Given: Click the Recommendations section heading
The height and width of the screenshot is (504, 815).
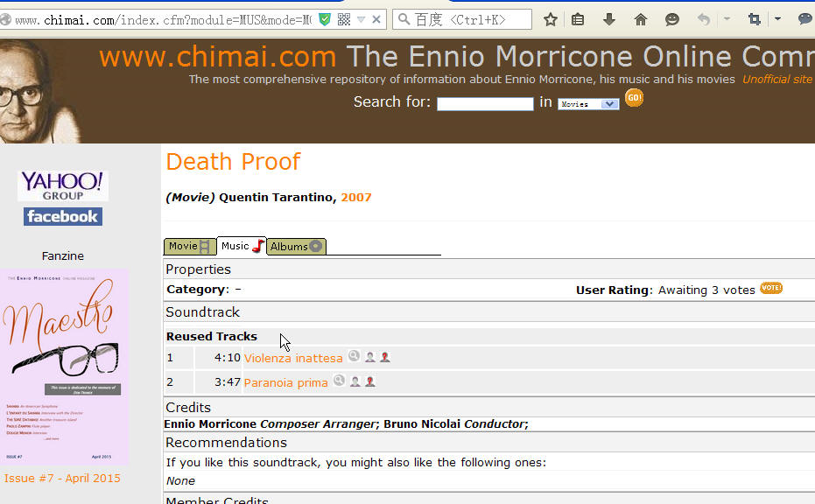Looking at the screenshot, I should pyautogui.click(x=226, y=443).
